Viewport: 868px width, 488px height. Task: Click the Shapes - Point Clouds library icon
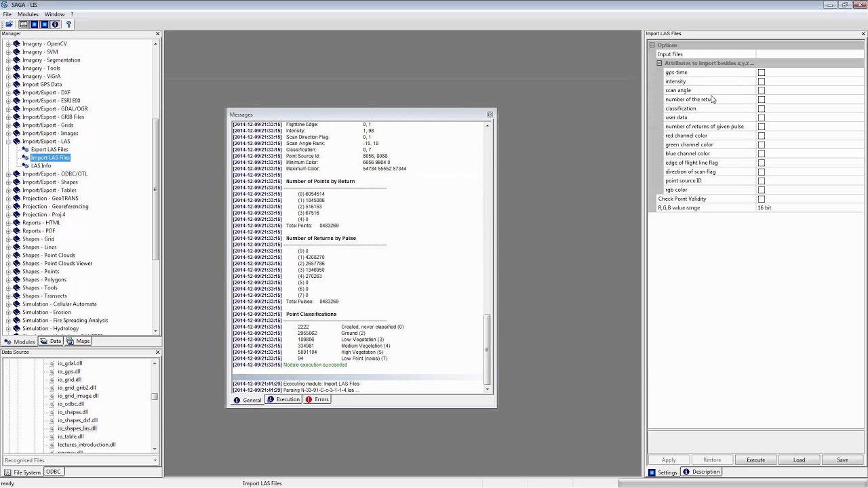click(17, 255)
